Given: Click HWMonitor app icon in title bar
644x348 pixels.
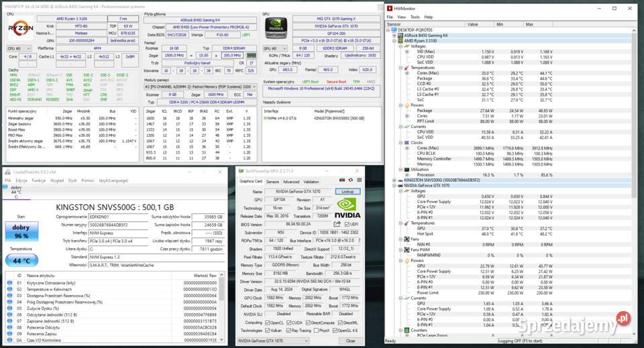Looking at the screenshot, I should pos(390,8).
